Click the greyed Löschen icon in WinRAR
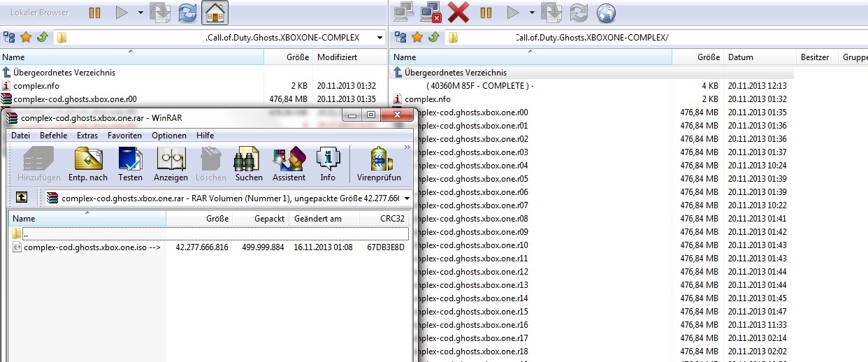 click(x=211, y=164)
